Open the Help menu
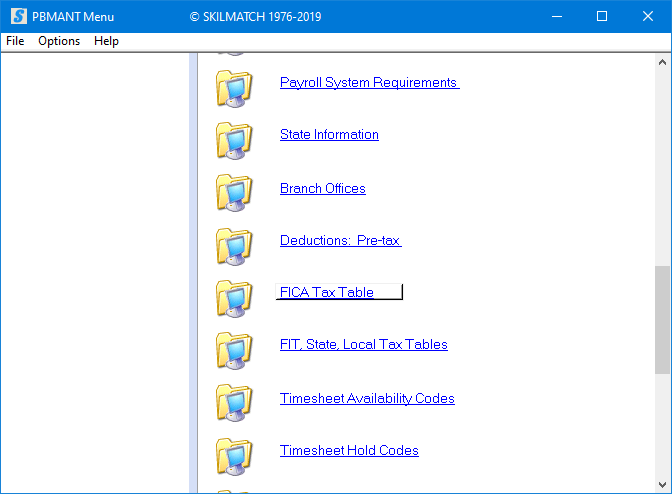This screenshot has height=494, width=672. click(106, 41)
